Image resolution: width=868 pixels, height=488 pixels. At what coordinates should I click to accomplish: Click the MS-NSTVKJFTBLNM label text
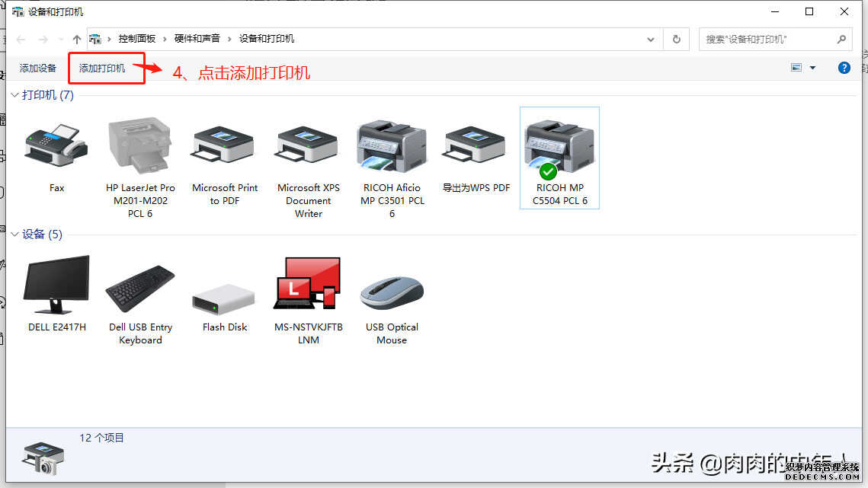point(309,333)
